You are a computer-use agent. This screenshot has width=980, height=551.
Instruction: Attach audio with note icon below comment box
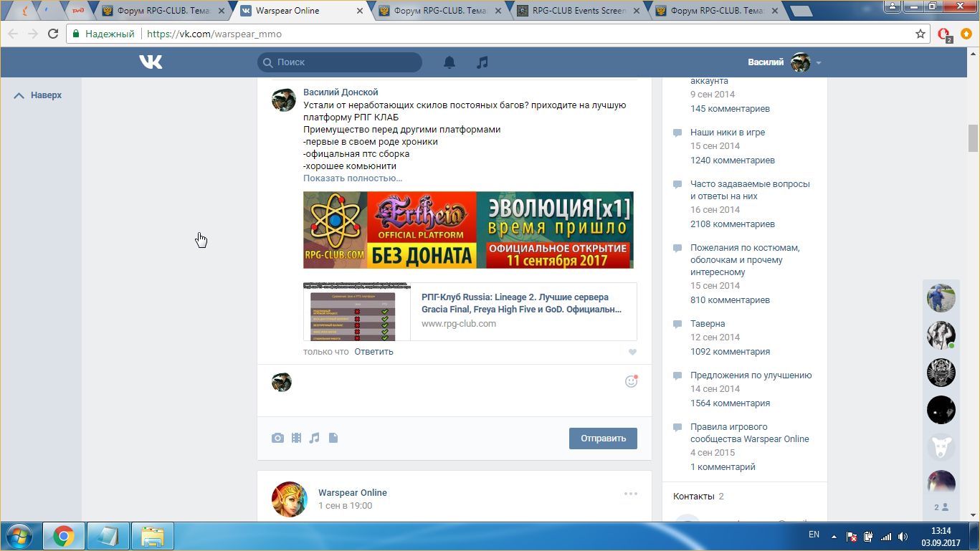click(x=314, y=438)
